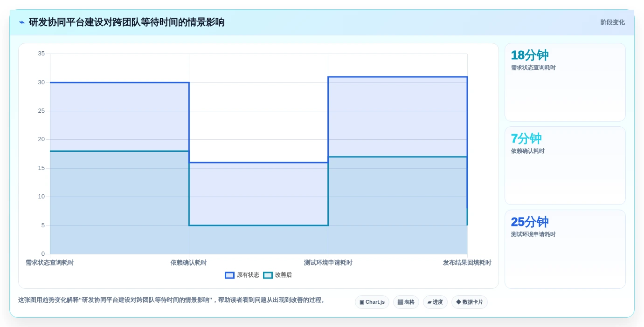Click the y-axis value 15
This screenshot has width=644, height=327.
point(42,168)
